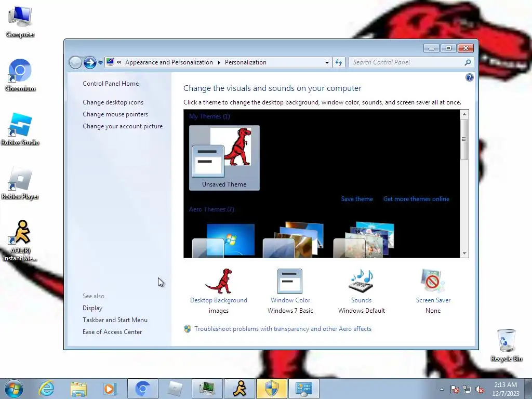Image resolution: width=532 pixels, height=399 pixels.
Task: Select the Windows 7 Aero theme thumbnail
Action: coord(223,240)
